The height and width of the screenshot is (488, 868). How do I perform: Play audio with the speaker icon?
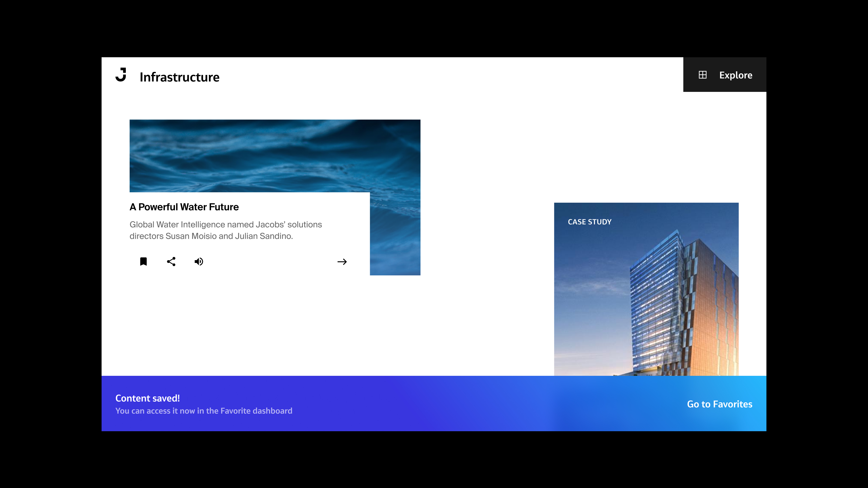coord(199,262)
